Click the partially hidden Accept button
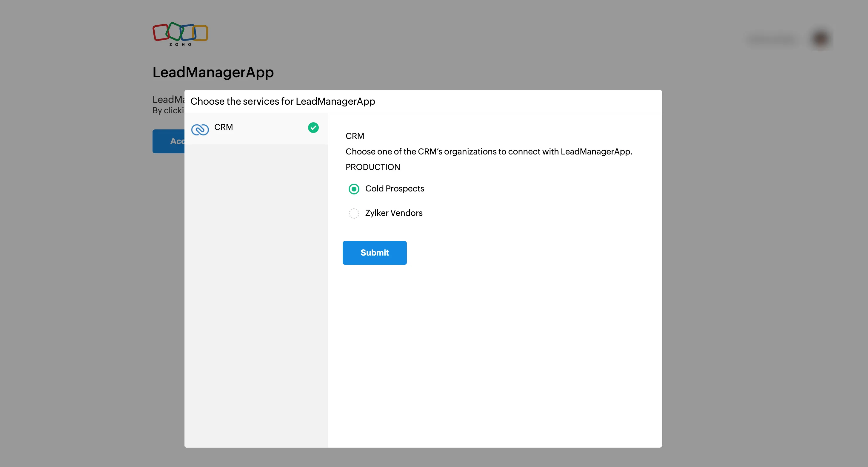This screenshot has width=868, height=467. pos(168,141)
